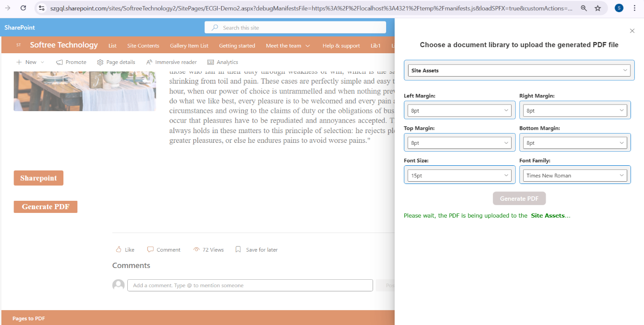Click the Add a comment field
Image resolution: width=644 pixels, height=325 pixels.
(x=250, y=285)
